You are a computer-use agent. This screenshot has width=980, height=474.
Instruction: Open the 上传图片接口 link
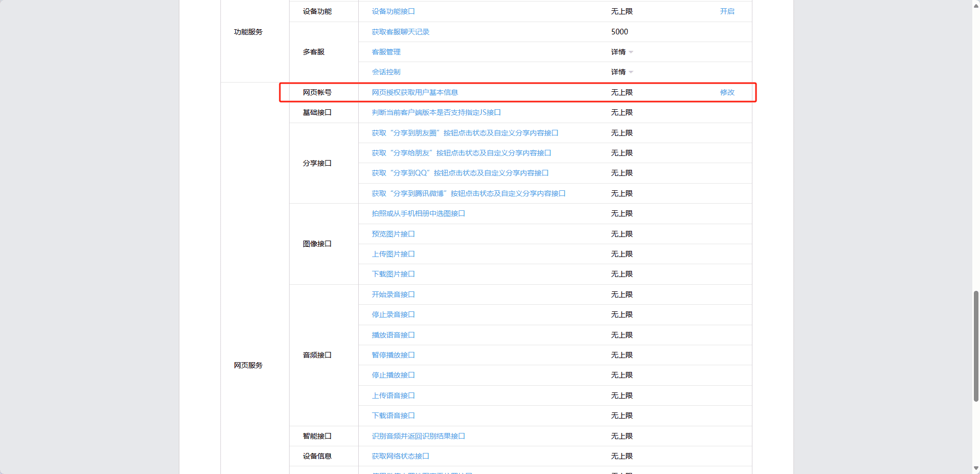pos(393,254)
